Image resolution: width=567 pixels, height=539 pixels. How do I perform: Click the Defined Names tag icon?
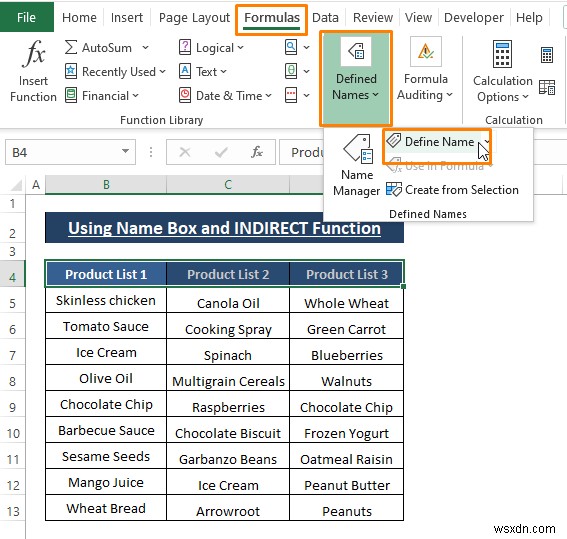356,51
